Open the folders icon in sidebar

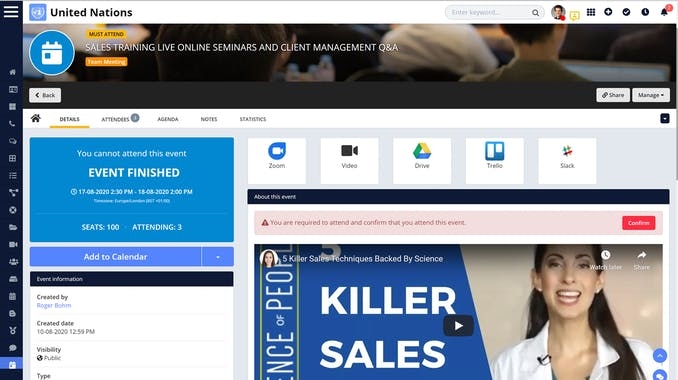13,227
